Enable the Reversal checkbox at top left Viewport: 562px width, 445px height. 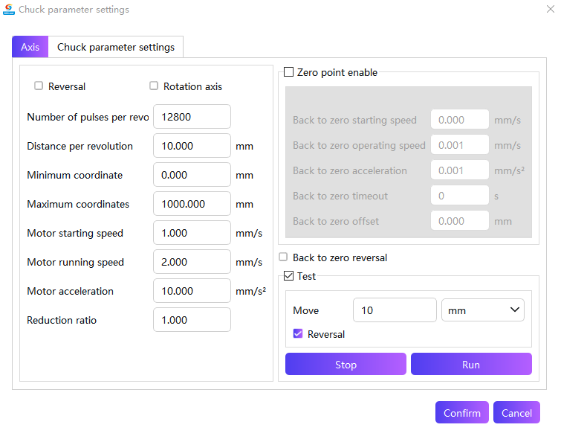click(38, 86)
